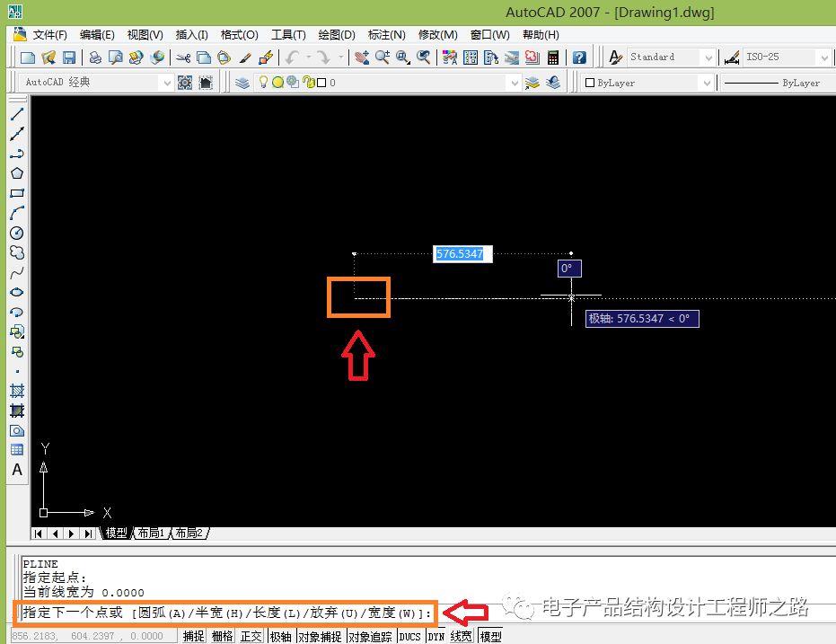Expand the Standard text style dropdown
Image resolution: width=836 pixels, height=644 pixels.
tap(708, 57)
